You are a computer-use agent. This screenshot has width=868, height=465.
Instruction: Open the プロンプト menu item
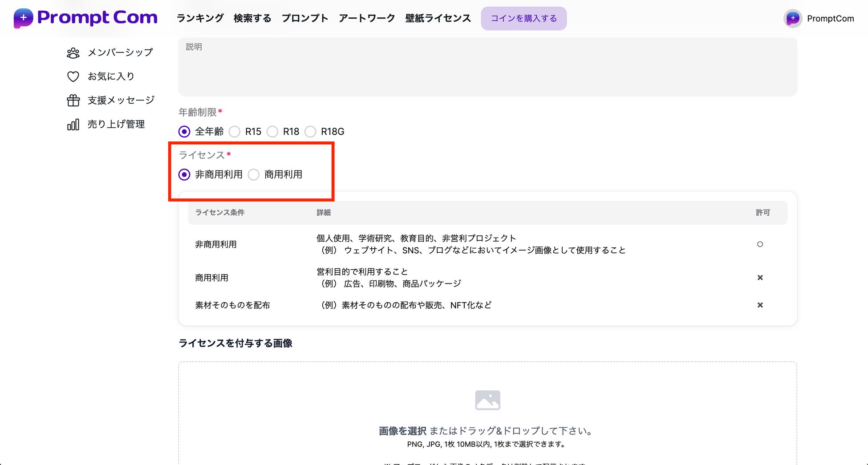[x=305, y=18]
